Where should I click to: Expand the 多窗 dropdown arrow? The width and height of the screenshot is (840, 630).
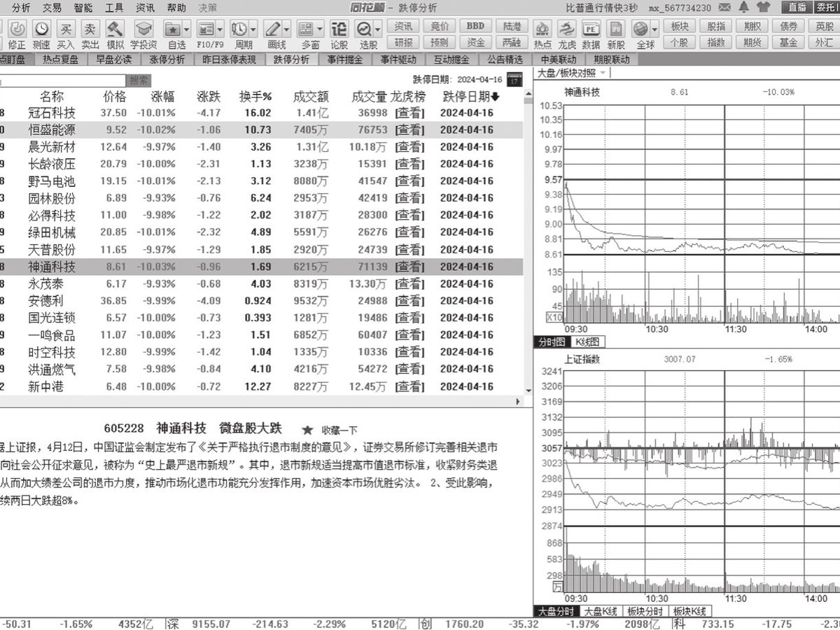point(319,29)
